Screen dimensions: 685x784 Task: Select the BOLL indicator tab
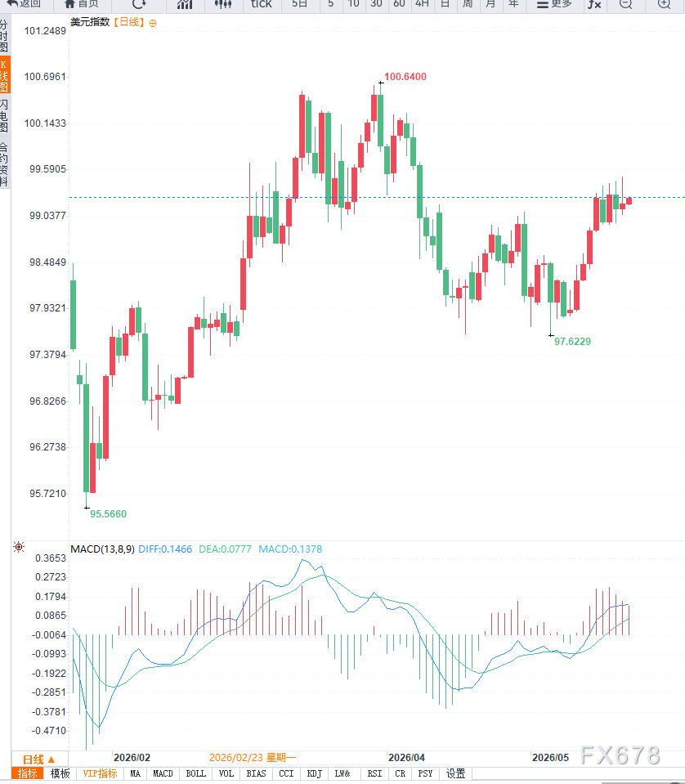point(196,773)
